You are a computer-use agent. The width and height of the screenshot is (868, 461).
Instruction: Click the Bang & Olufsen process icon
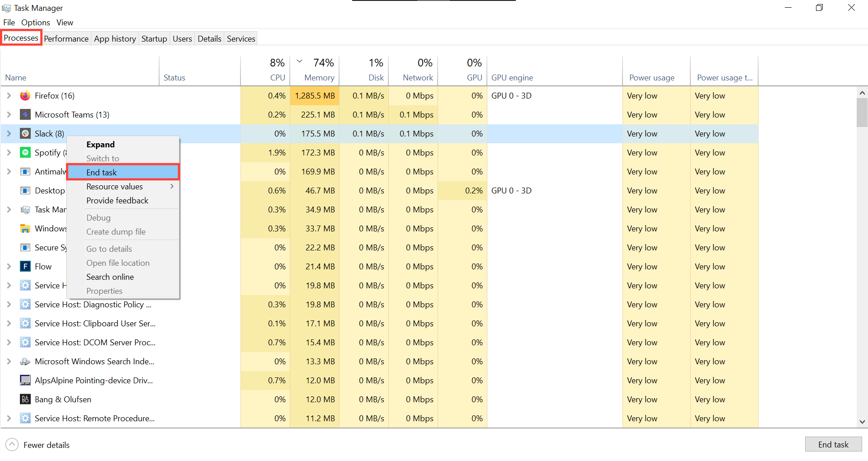[25, 399]
